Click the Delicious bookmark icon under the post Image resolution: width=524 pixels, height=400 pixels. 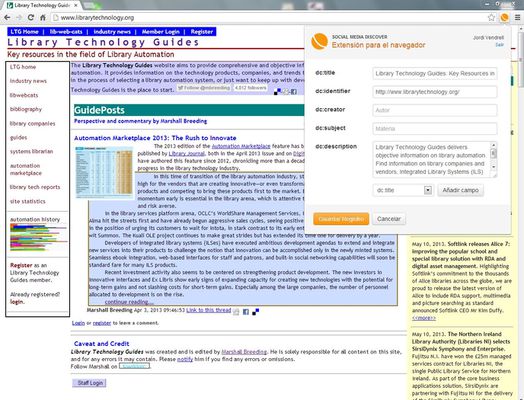(256, 312)
